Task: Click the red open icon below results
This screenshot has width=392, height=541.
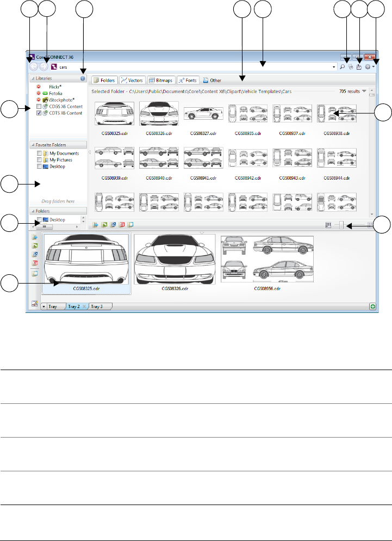Action: point(121,225)
